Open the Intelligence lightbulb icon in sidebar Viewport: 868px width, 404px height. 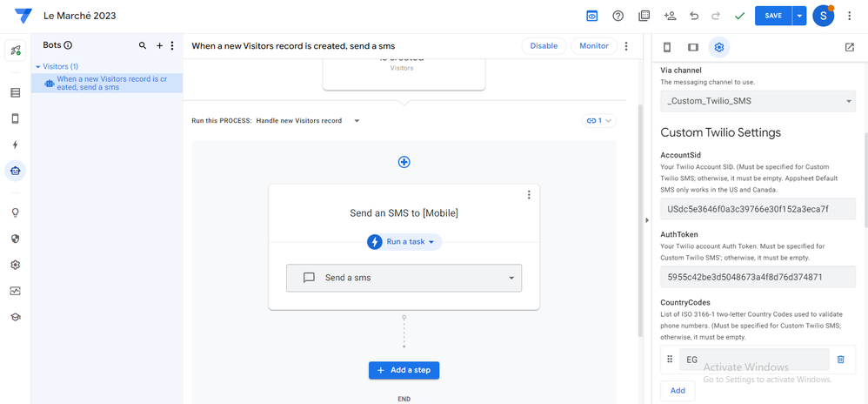click(x=15, y=212)
